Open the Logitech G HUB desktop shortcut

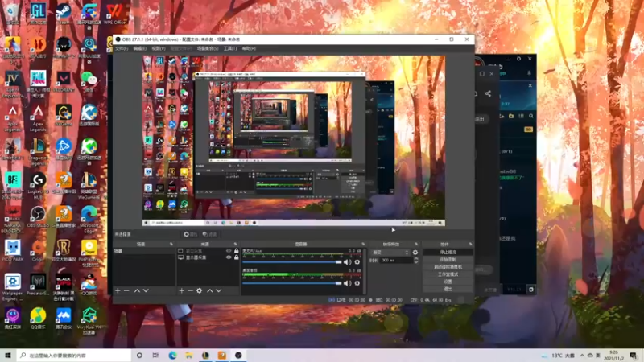(38, 186)
